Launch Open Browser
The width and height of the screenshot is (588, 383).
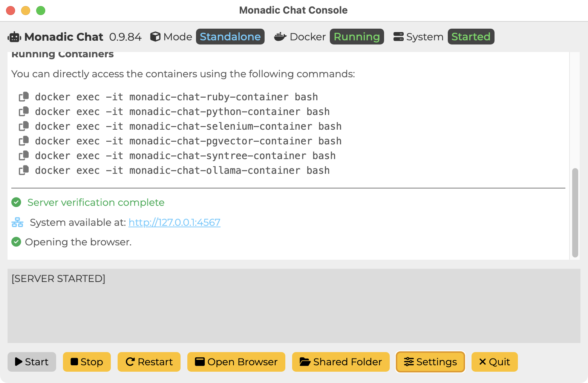click(236, 362)
